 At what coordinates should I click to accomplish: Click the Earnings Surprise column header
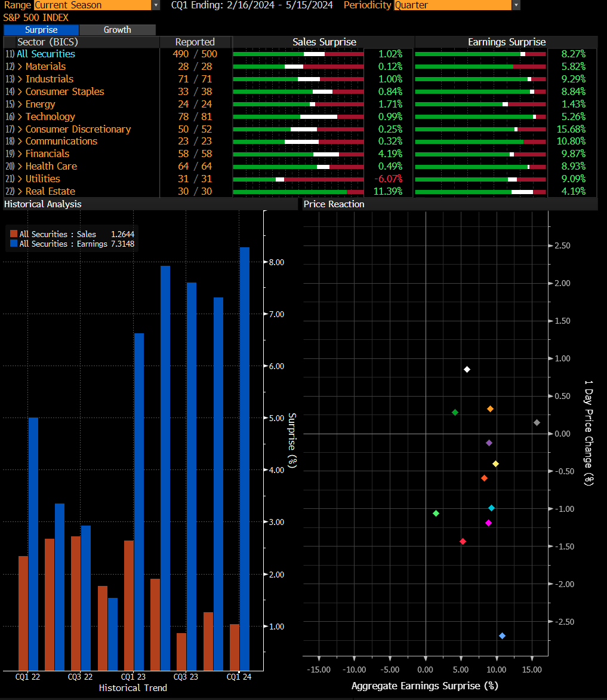(x=507, y=42)
